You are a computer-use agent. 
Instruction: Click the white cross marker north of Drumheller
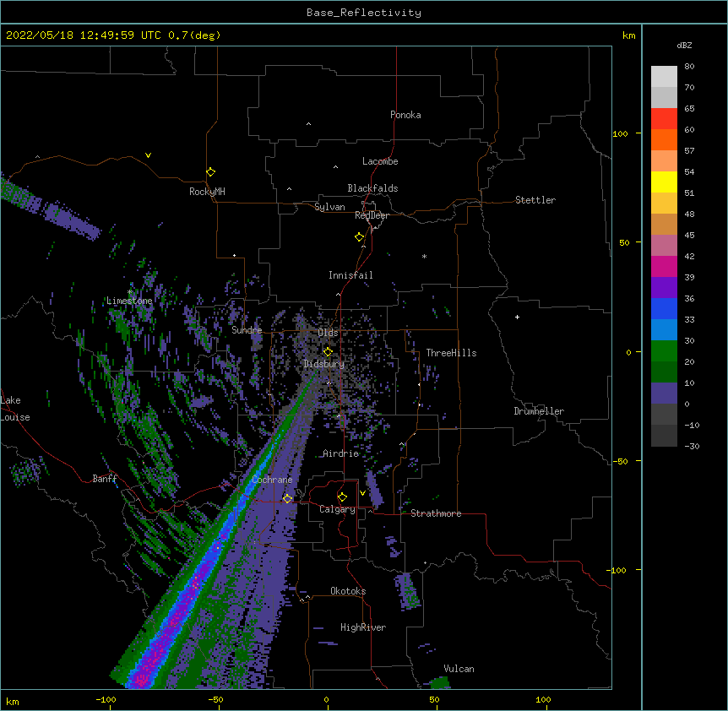click(x=517, y=317)
